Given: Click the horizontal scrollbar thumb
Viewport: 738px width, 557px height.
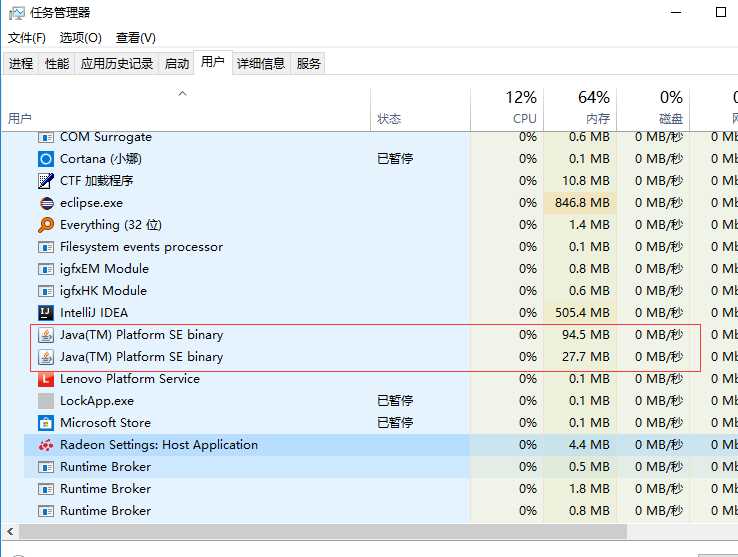Looking at the screenshot, I should click(322, 532).
